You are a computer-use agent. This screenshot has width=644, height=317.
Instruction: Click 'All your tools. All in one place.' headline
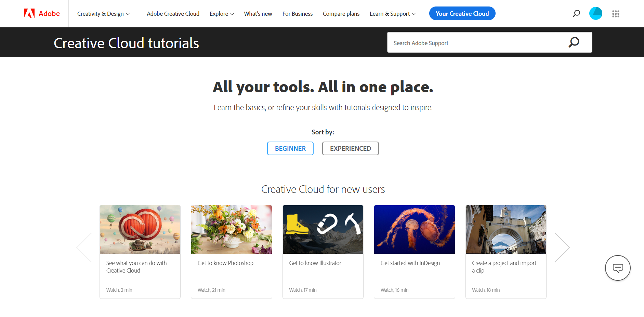(323, 87)
